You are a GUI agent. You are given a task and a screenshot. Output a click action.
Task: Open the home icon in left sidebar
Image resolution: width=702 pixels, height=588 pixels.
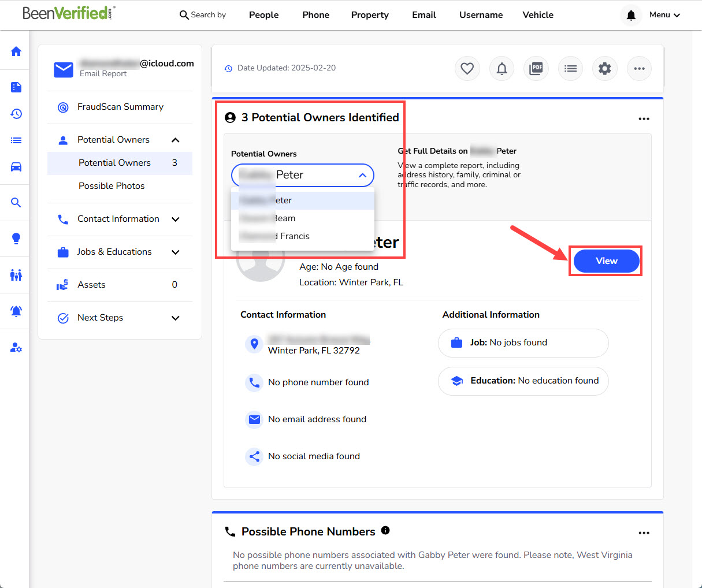(x=16, y=51)
